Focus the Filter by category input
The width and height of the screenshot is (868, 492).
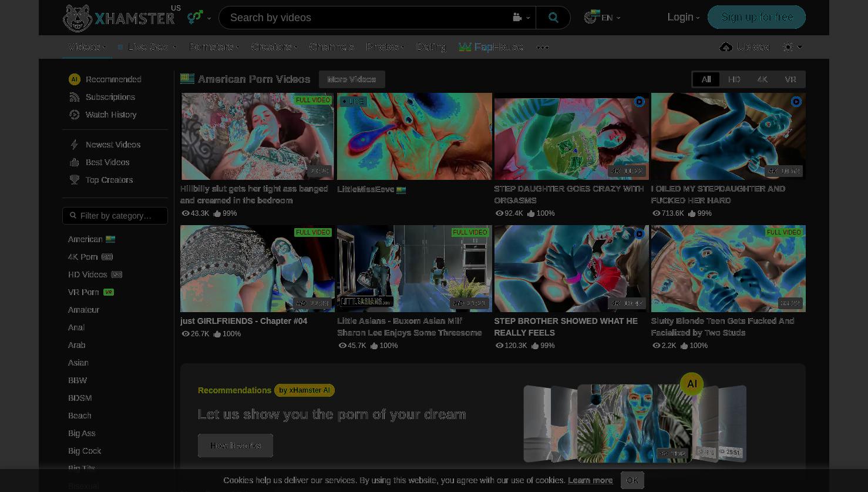pyautogui.click(x=115, y=216)
